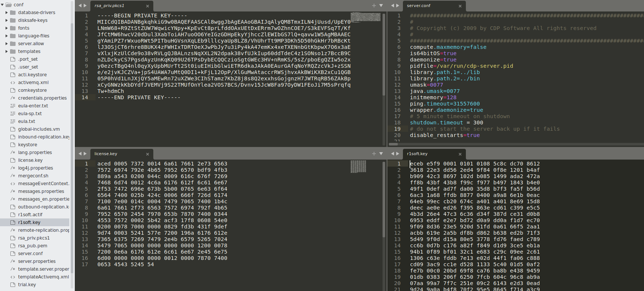Open .user_set in sidebar
The width and height of the screenshot is (644, 291).
click(x=28, y=67)
